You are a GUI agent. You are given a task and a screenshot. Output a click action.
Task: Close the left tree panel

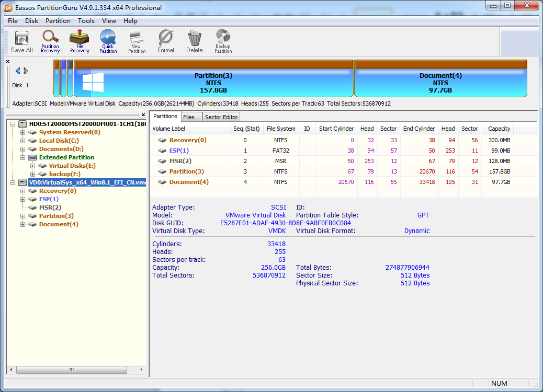click(143, 114)
